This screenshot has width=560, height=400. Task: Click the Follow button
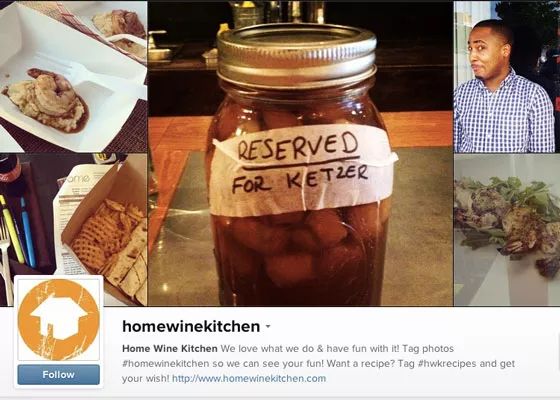pos(59,374)
